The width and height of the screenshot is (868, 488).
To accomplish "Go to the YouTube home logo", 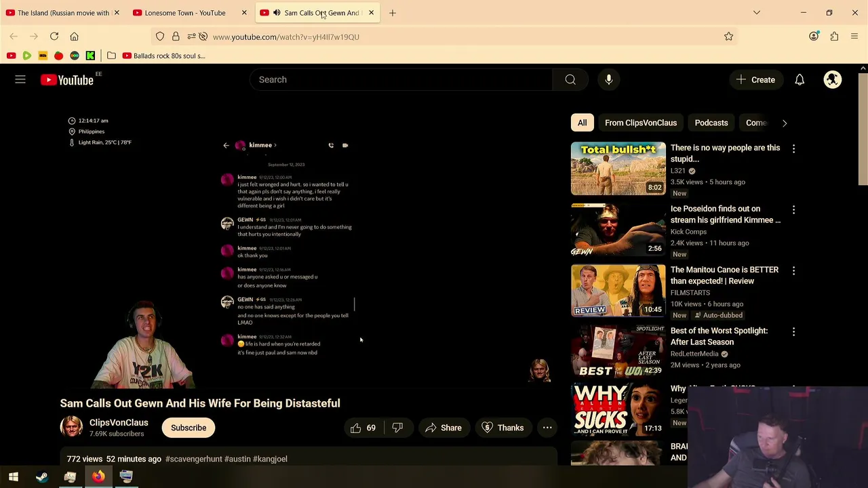I will pos(67,80).
